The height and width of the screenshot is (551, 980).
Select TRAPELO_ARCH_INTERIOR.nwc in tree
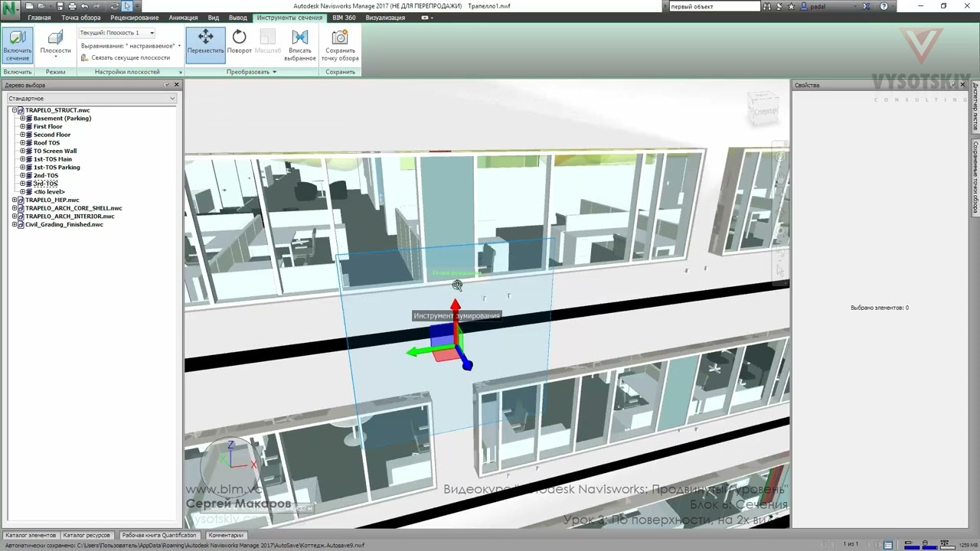(x=70, y=217)
